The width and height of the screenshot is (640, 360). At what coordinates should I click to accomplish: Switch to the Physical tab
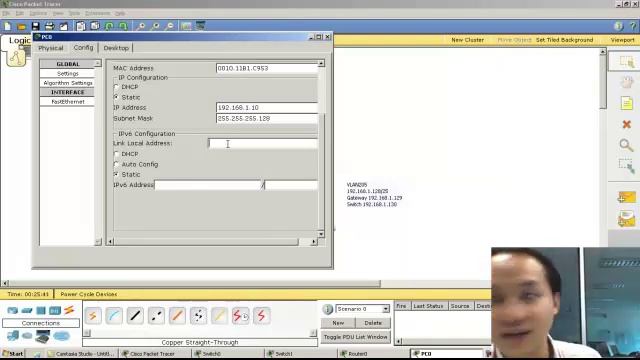[x=51, y=48]
